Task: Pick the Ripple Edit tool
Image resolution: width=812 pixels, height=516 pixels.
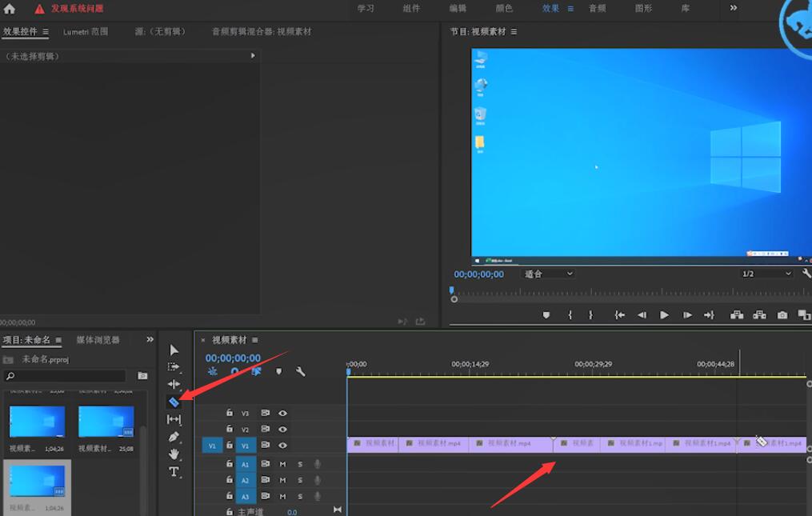Action: 174,384
